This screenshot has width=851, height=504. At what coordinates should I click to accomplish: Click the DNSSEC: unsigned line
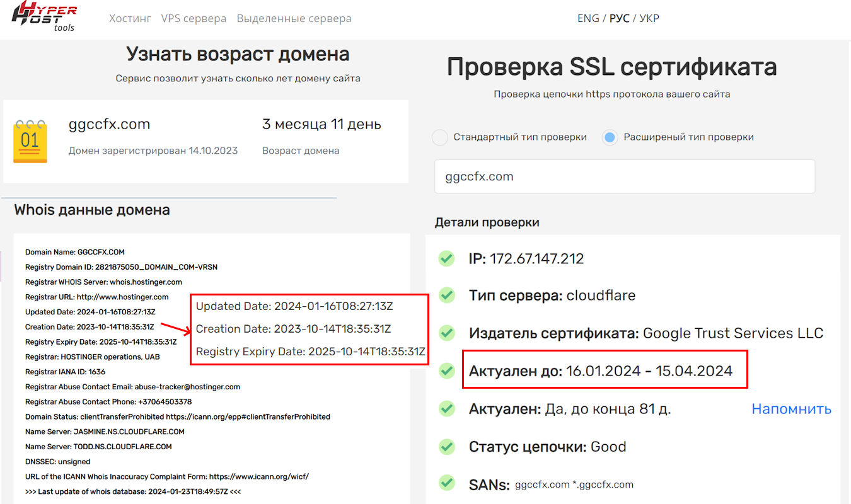[x=58, y=462]
